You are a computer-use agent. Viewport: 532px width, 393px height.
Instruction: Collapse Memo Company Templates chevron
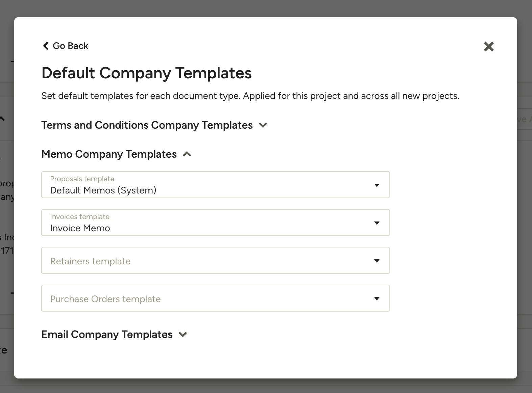point(187,154)
